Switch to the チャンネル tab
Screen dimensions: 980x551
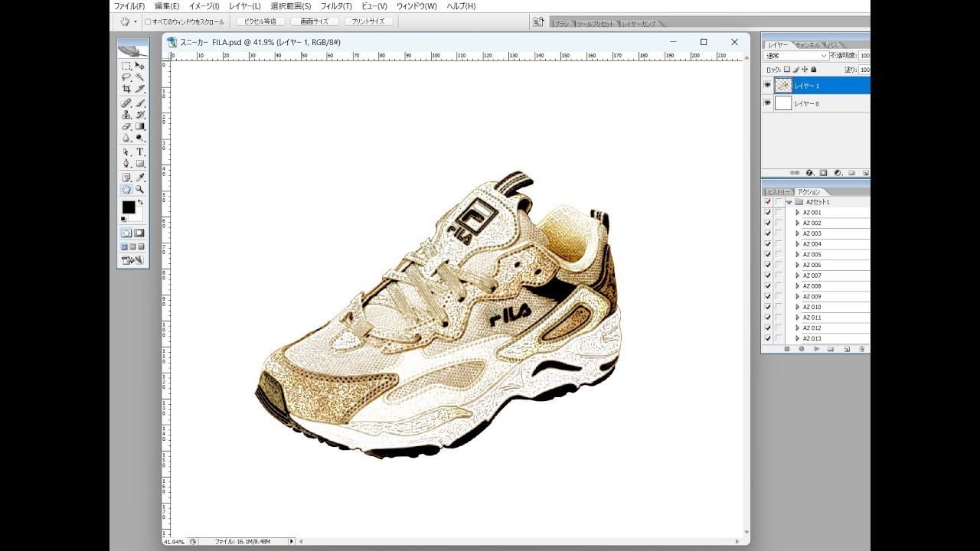[x=808, y=45]
